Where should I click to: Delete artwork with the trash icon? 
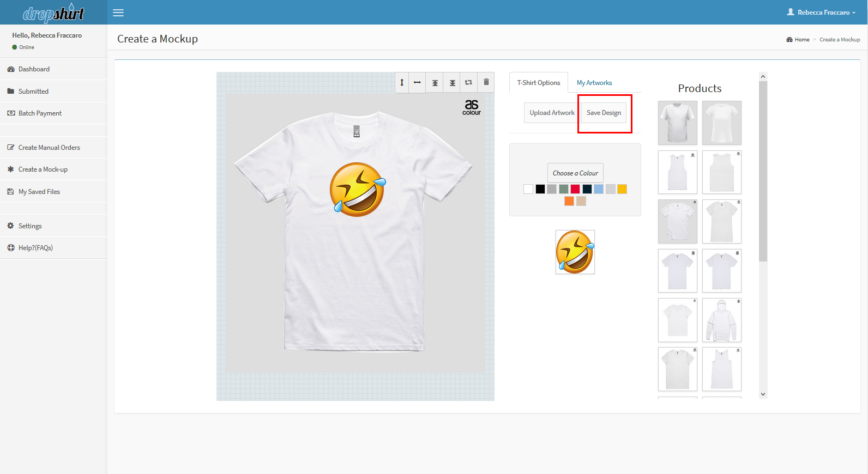point(486,82)
